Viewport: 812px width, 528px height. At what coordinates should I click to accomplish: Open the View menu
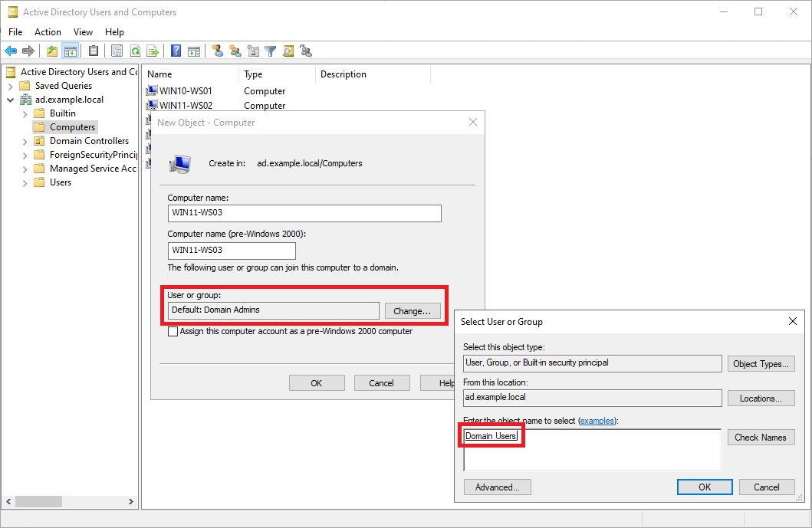(x=83, y=32)
